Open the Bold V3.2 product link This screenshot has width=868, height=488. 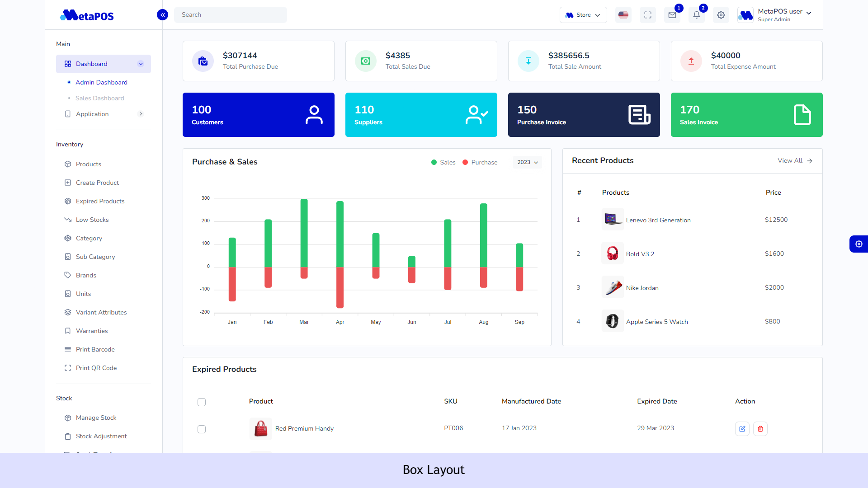pyautogui.click(x=640, y=254)
